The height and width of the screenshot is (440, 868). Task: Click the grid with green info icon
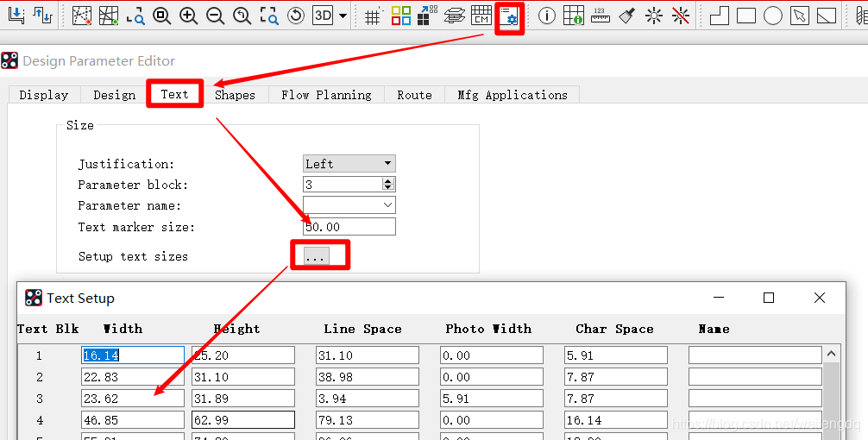(574, 16)
